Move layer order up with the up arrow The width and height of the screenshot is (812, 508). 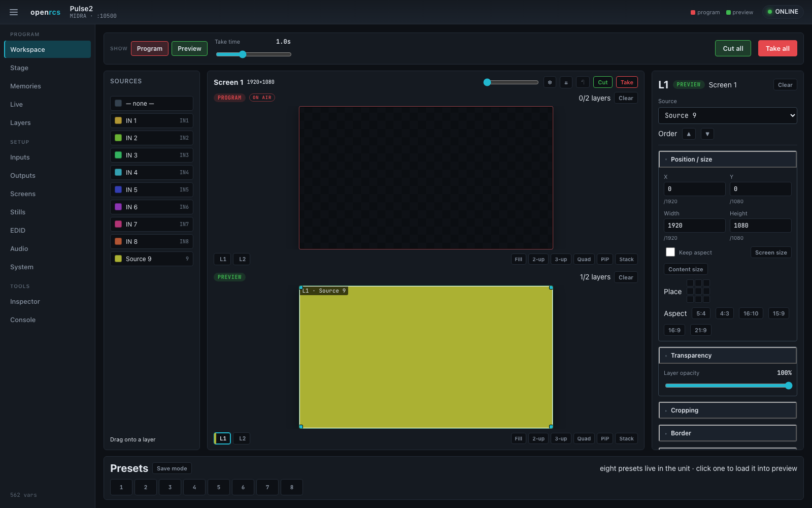[x=689, y=134]
